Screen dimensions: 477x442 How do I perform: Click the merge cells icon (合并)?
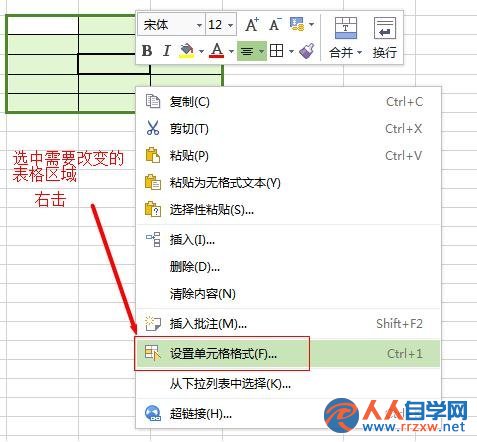click(346, 28)
